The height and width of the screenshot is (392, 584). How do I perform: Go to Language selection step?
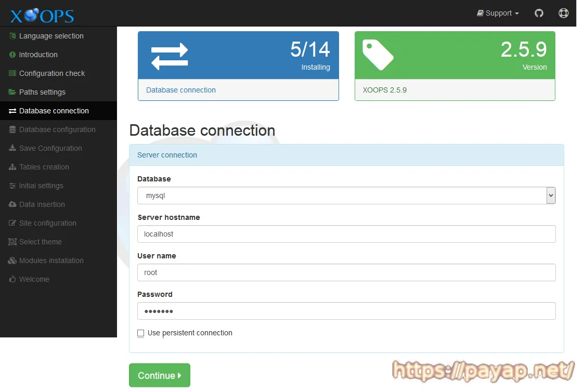pyautogui.click(x=51, y=36)
